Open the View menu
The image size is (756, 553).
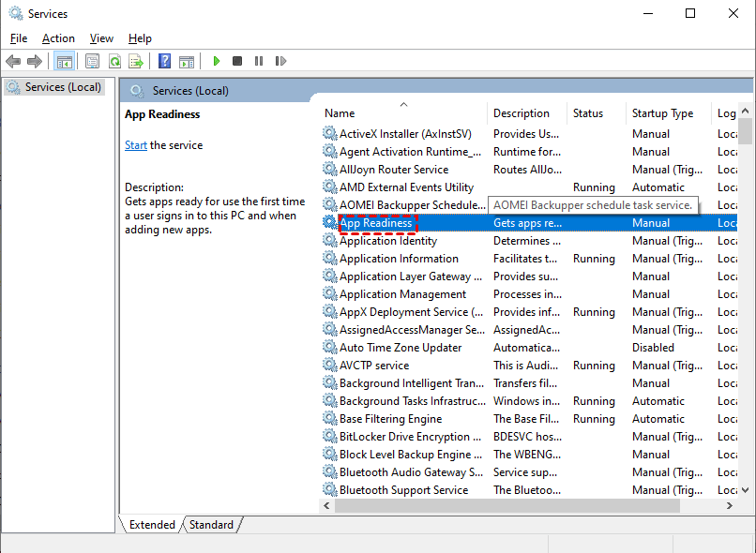(101, 38)
